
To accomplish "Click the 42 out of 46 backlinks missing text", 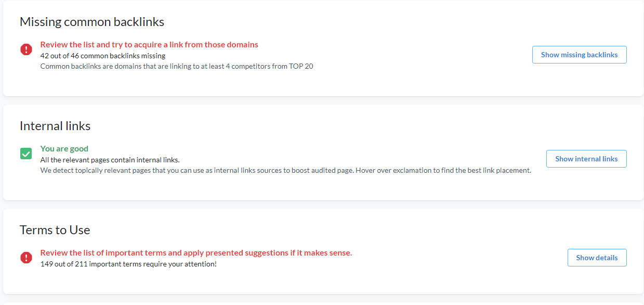I will [103, 56].
